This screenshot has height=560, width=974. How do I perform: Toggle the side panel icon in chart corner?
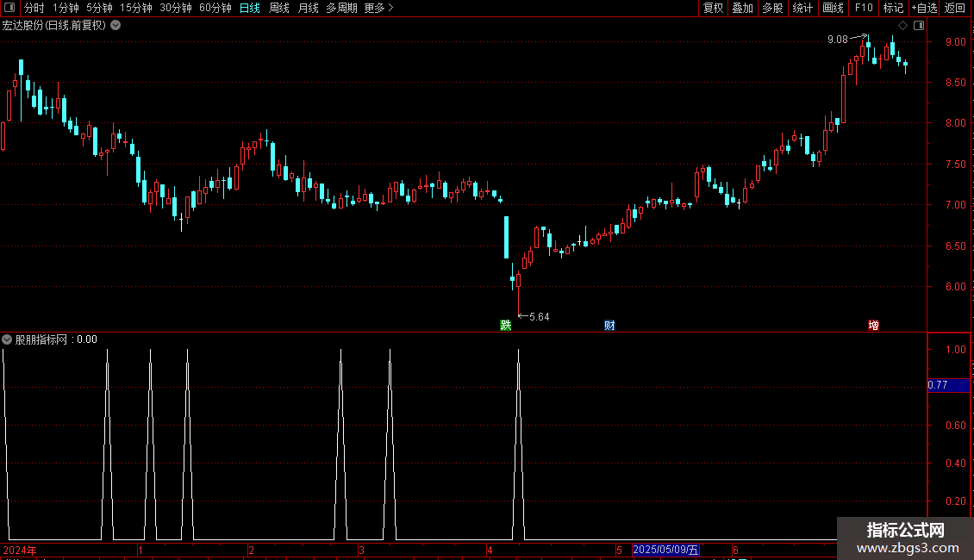919,26
